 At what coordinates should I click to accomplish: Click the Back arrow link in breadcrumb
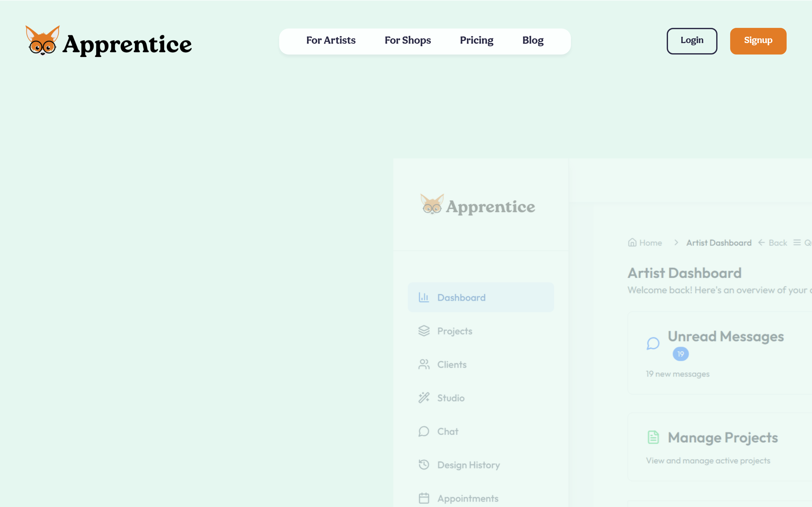pos(773,242)
